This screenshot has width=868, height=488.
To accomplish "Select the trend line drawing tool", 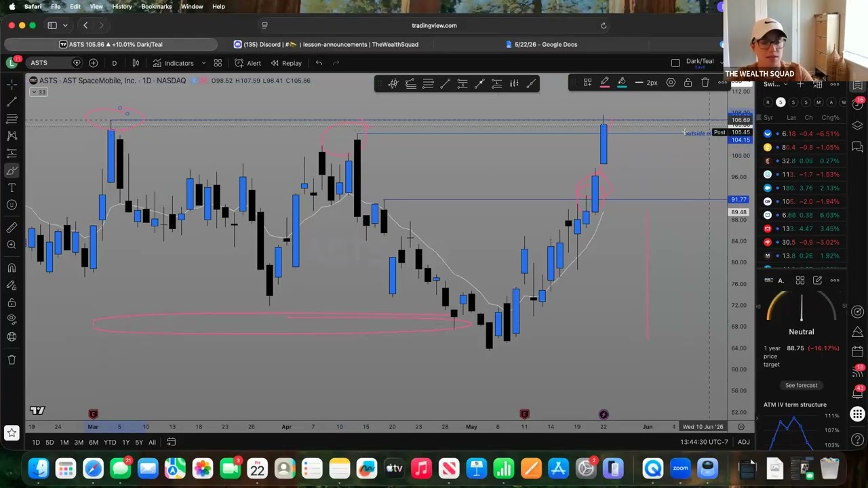I will click(x=12, y=101).
